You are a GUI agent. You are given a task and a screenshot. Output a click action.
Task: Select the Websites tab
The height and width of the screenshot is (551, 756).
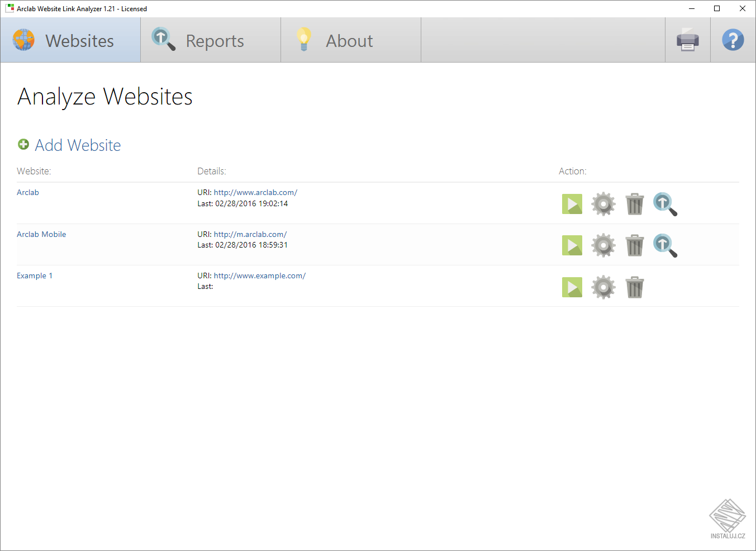(70, 40)
